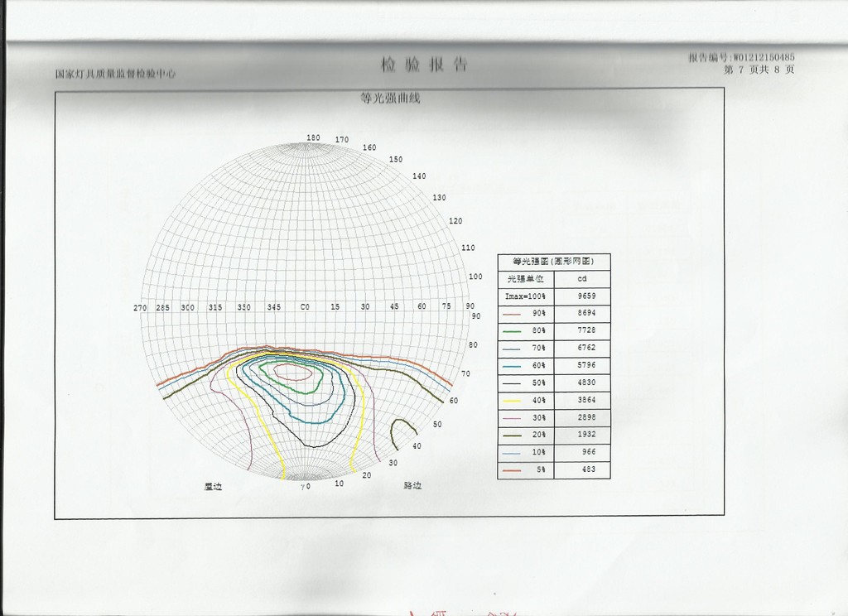Click the 45 axis label

pos(394,306)
